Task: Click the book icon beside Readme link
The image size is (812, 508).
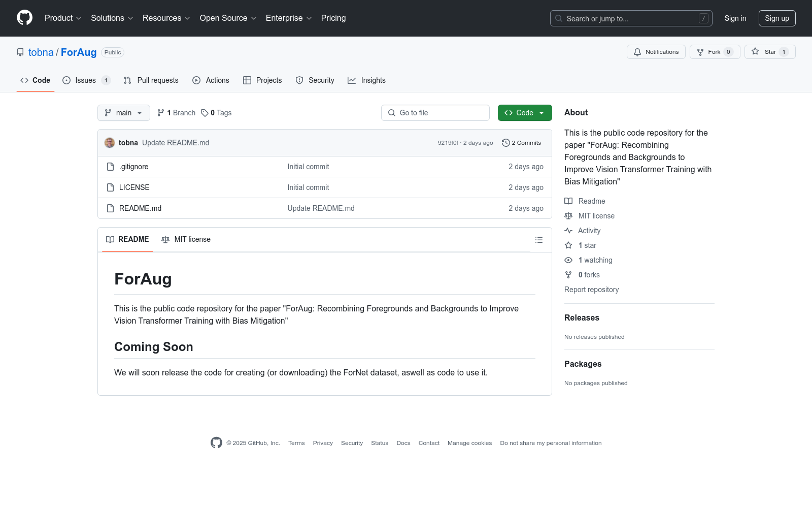Action: click(x=568, y=201)
